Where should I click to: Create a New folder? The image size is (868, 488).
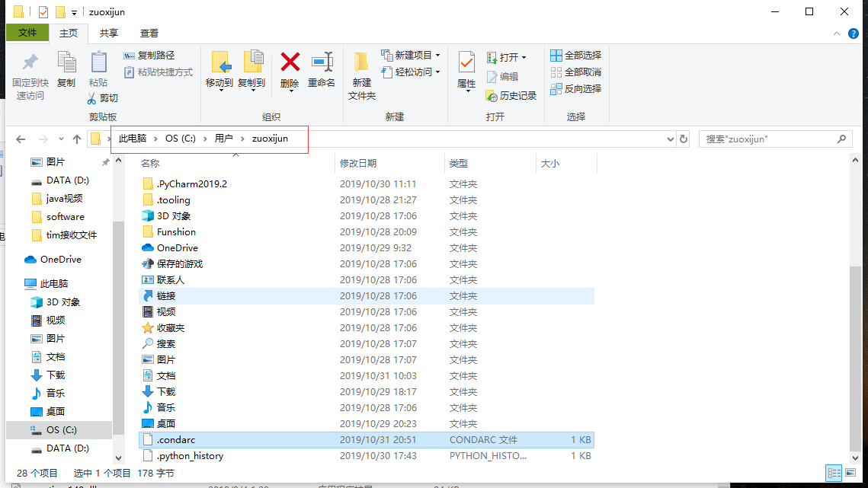pyautogui.click(x=361, y=76)
